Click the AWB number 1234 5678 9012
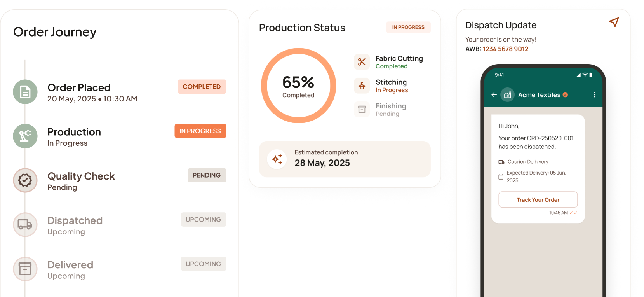The width and height of the screenshot is (644, 297). (x=505, y=49)
